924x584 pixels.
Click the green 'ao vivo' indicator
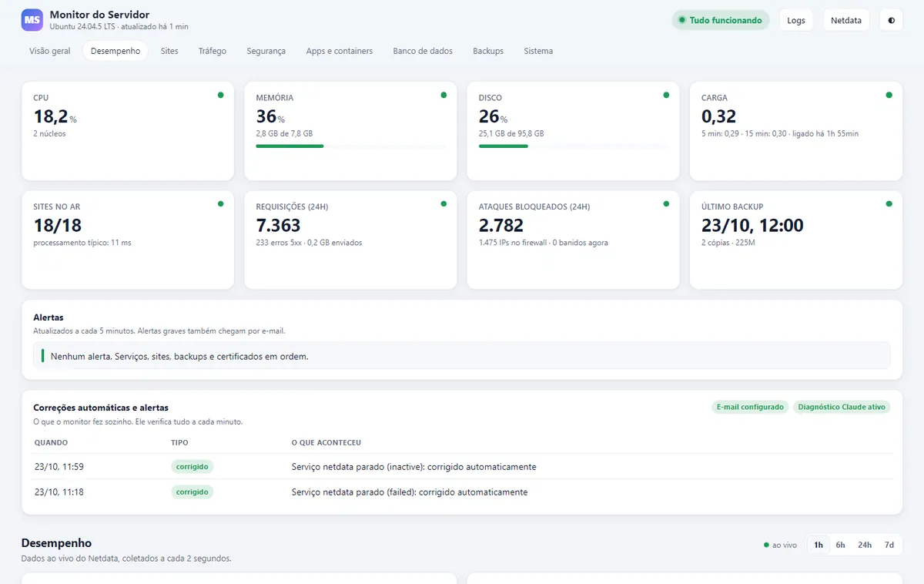point(780,545)
